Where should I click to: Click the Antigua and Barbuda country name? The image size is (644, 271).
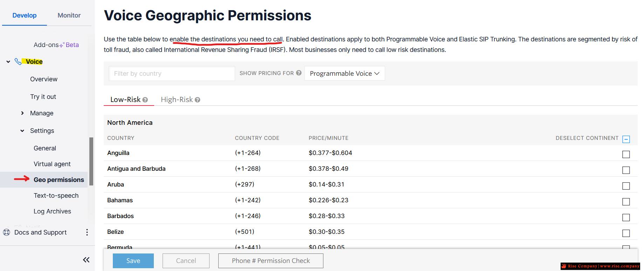click(x=136, y=169)
